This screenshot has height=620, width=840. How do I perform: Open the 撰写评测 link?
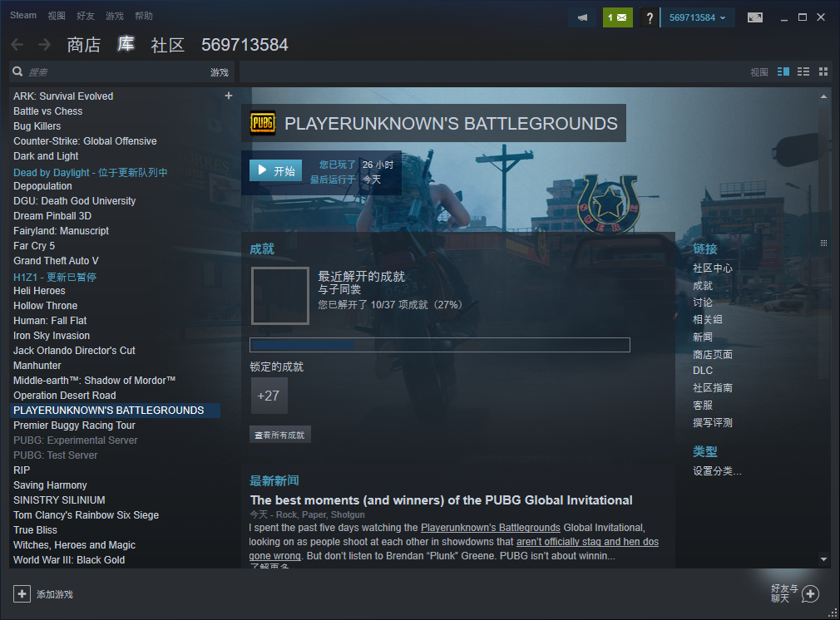(713, 422)
